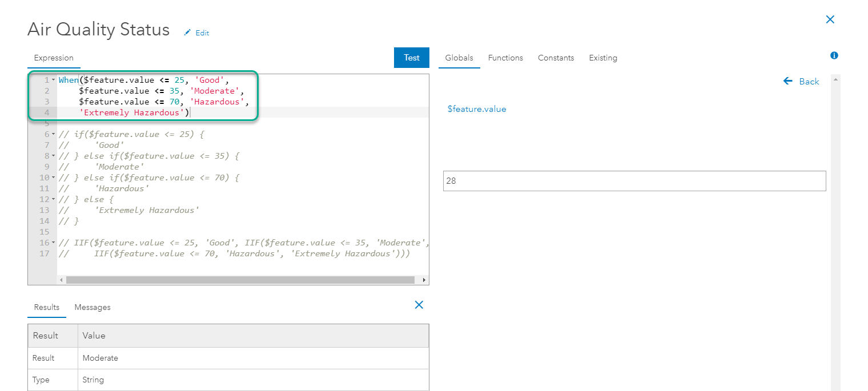Click commented 'Good' text on line 7
This screenshot has width=868, height=391.
pyautogui.click(x=110, y=145)
